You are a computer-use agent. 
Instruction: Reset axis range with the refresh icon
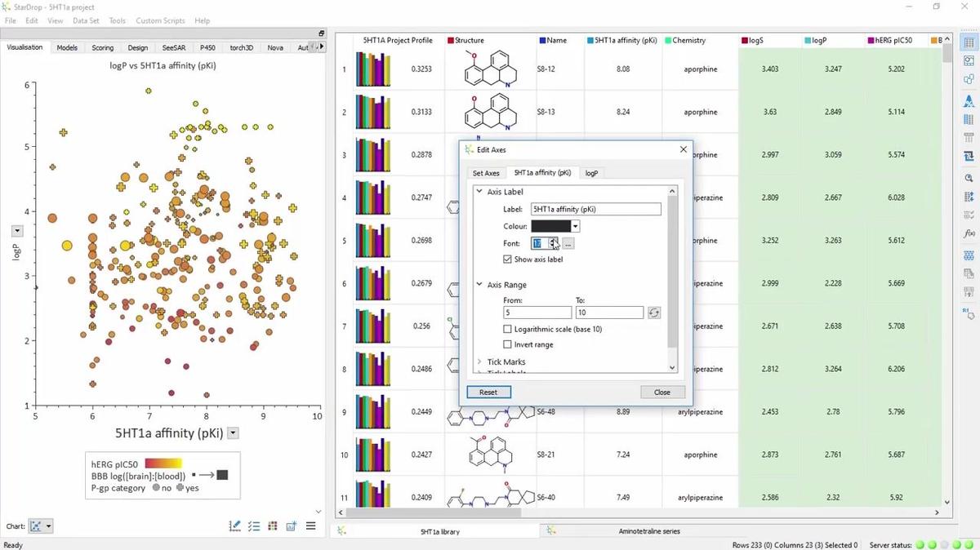653,313
